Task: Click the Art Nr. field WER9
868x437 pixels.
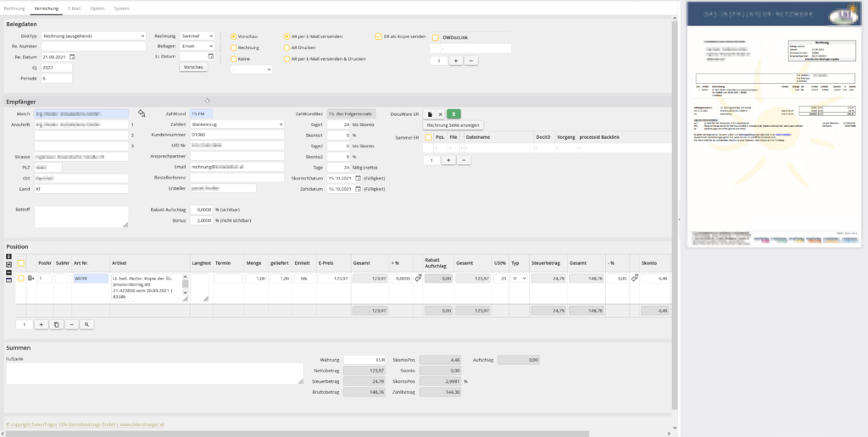Action: point(90,279)
